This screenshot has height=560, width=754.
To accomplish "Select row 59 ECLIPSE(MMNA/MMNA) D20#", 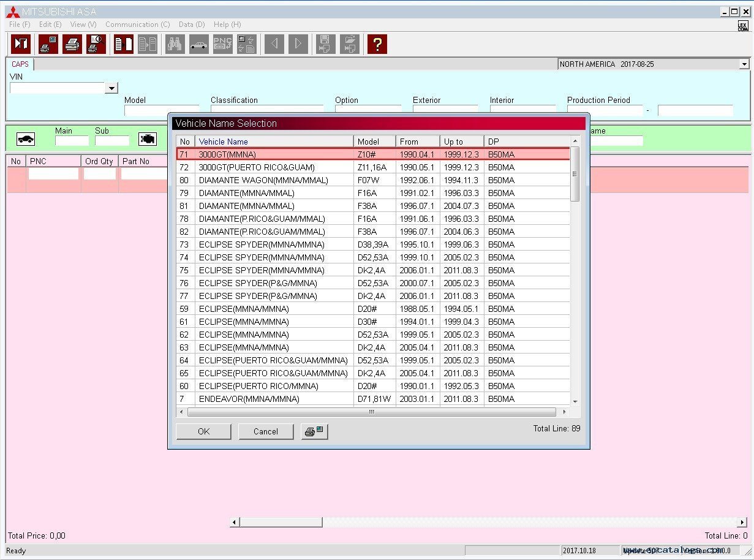I will [x=373, y=309].
